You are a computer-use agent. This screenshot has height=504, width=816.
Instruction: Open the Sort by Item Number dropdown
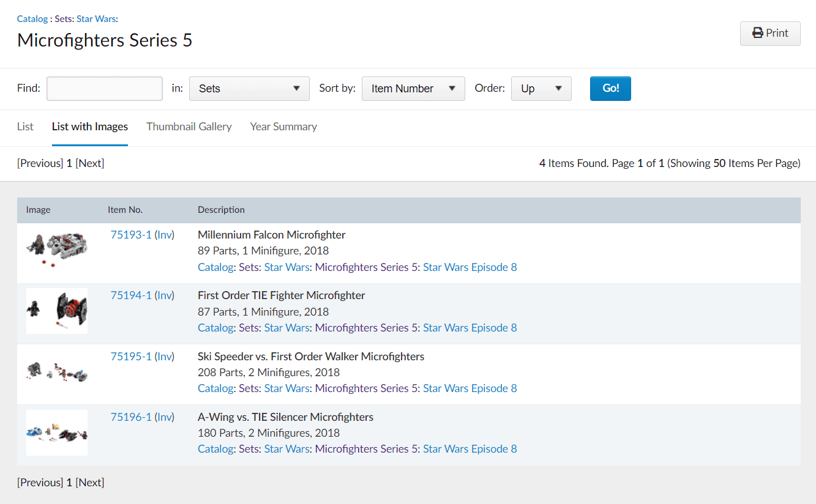click(x=414, y=88)
